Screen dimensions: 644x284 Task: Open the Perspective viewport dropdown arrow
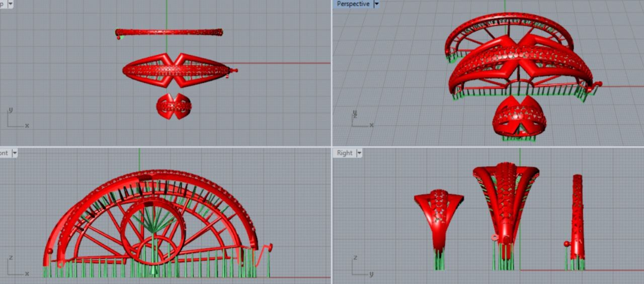[x=376, y=4]
